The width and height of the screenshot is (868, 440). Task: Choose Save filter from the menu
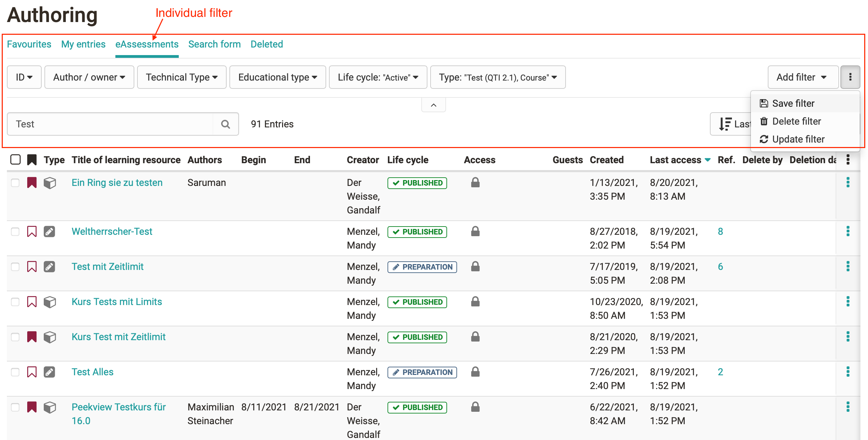793,103
